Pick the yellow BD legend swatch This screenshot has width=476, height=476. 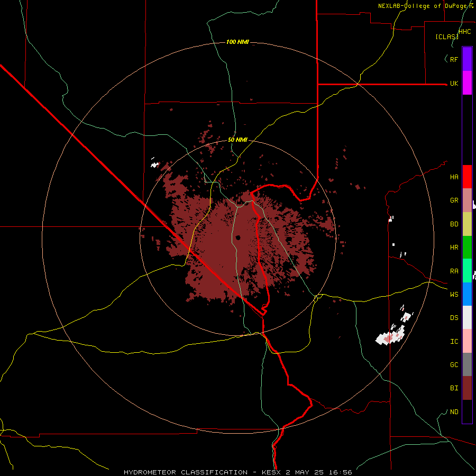[x=467, y=224]
